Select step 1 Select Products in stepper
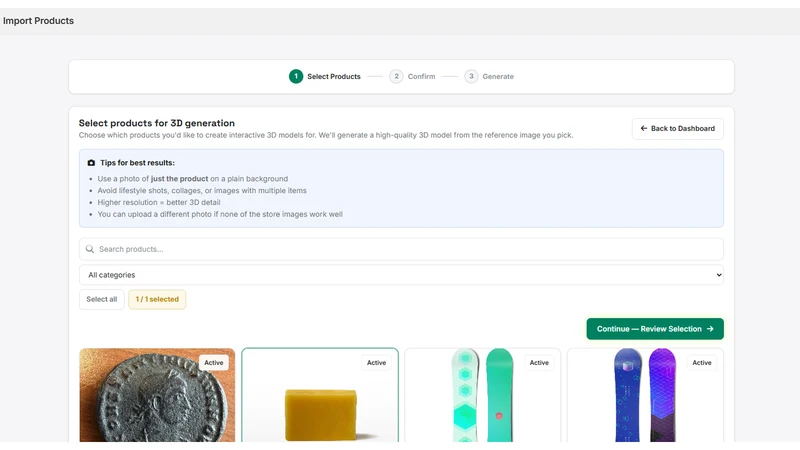Viewport: 800px width, 450px height. tap(325, 77)
